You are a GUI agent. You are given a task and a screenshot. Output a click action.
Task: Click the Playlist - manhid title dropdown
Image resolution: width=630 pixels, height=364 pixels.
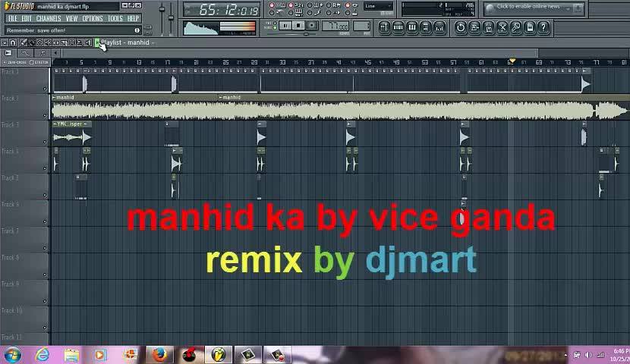[128, 42]
